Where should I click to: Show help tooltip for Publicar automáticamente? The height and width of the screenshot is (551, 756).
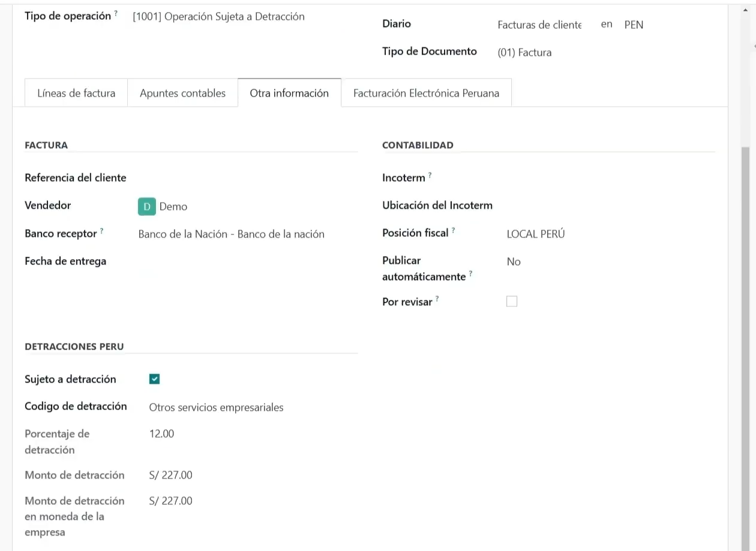pos(471,273)
